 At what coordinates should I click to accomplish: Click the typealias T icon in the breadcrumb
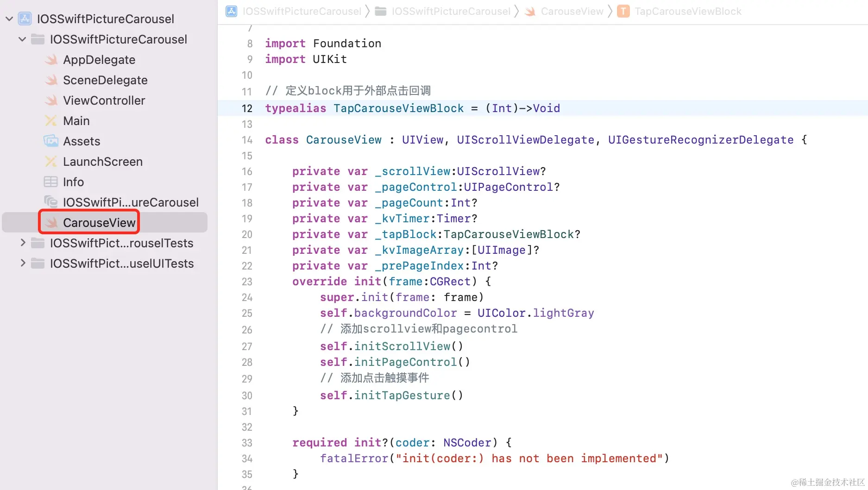[x=623, y=11]
